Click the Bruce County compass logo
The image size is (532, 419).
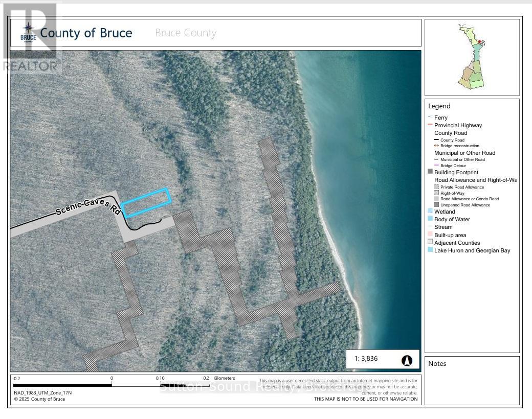pyautogui.click(x=28, y=33)
